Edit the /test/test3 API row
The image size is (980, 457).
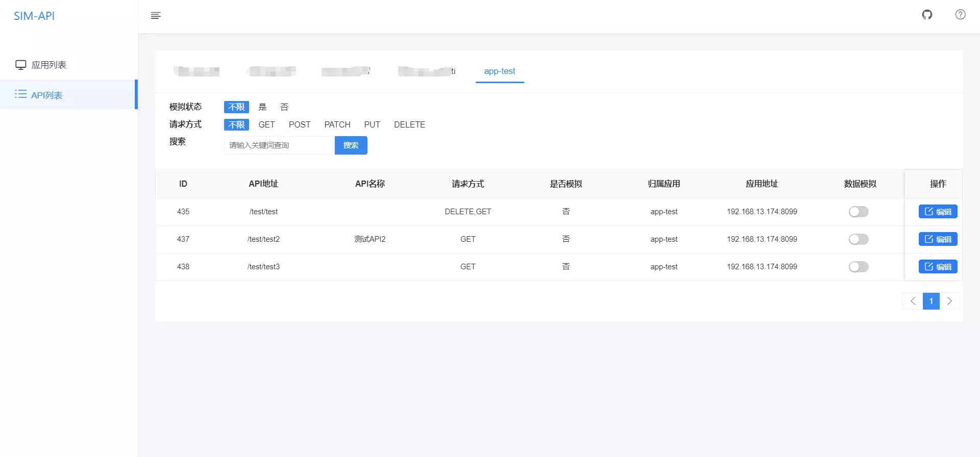(938, 267)
